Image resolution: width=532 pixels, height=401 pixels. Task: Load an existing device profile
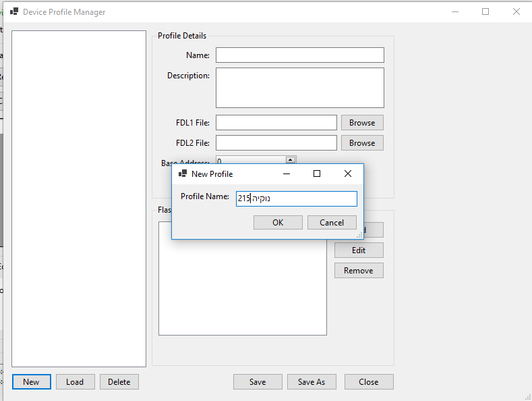point(75,381)
